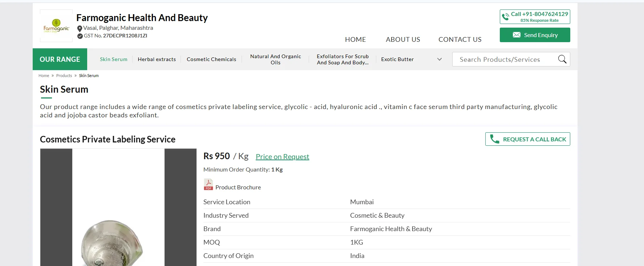Open the HOME menu item
This screenshot has width=644, height=266.
tap(355, 39)
